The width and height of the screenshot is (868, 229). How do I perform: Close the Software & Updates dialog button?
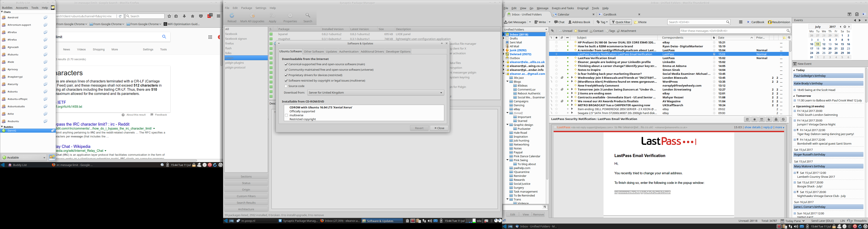(x=439, y=128)
